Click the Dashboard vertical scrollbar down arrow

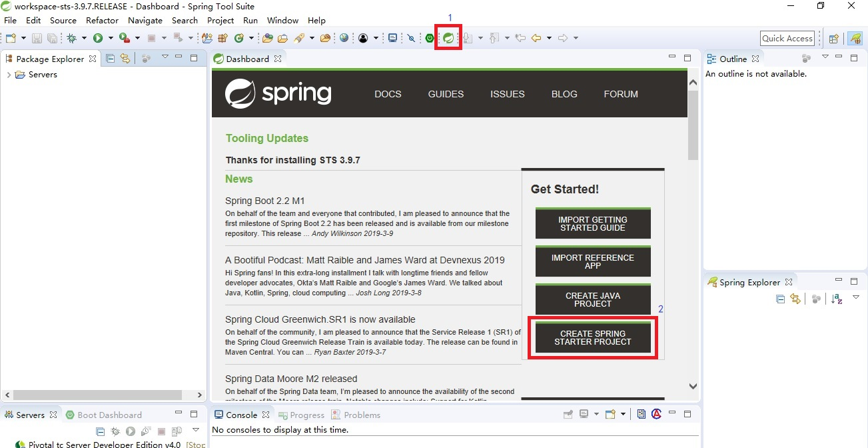tap(693, 386)
